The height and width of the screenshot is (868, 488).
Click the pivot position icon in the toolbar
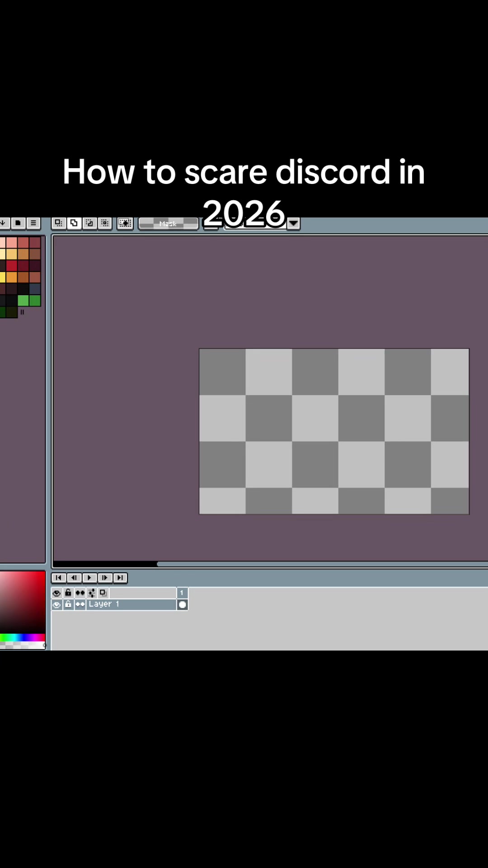pyautogui.click(x=125, y=223)
